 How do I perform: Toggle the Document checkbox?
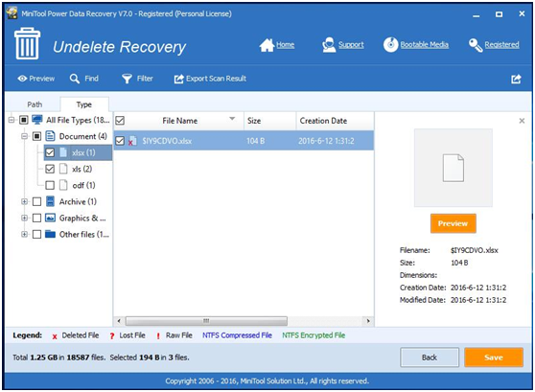point(36,136)
